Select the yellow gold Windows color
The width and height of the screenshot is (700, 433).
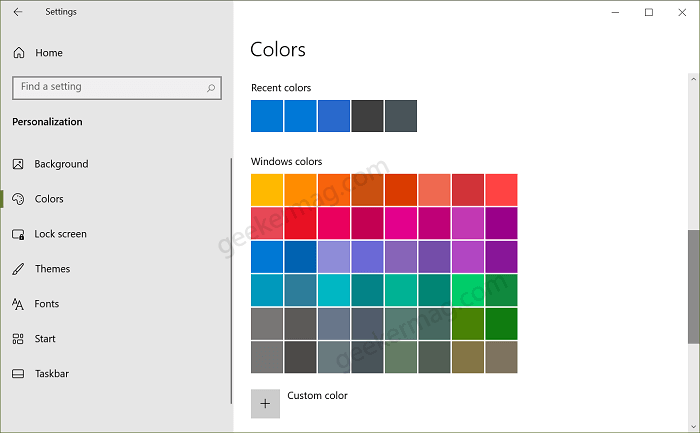(x=267, y=190)
